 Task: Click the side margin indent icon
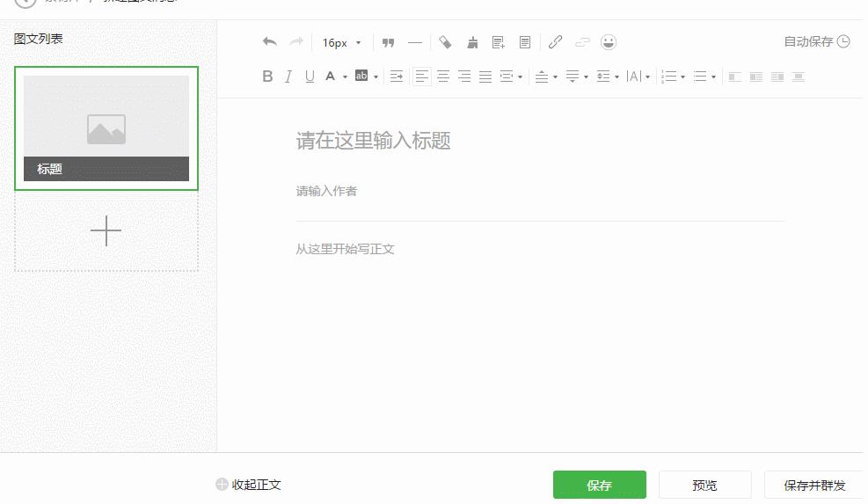tap(506, 77)
